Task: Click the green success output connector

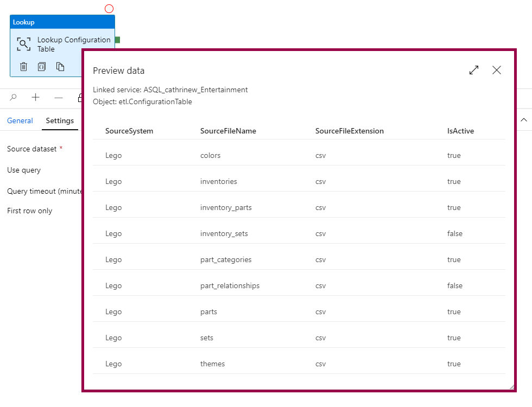Action: (x=117, y=40)
